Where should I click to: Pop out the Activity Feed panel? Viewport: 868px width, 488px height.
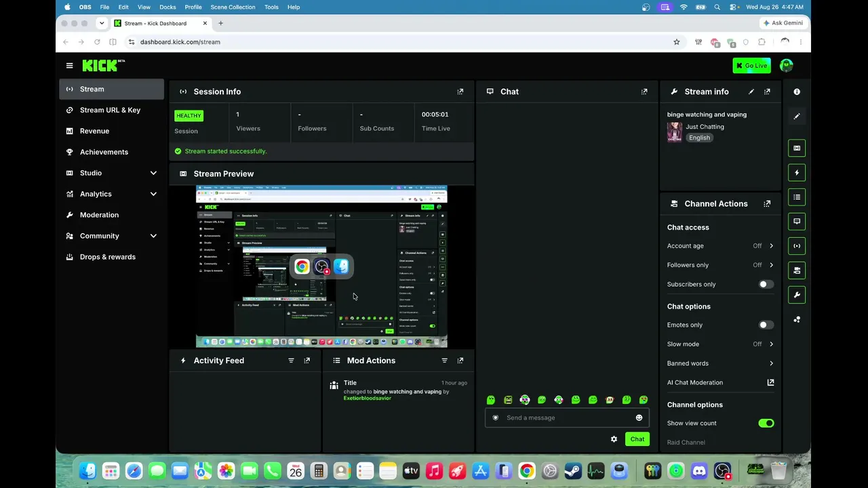(307, 361)
